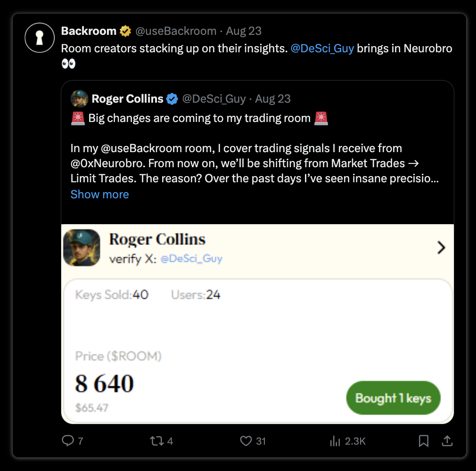Screen dimensions: 476x471
Task: Like the tweet with the heart icon
Action: [x=246, y=441]
